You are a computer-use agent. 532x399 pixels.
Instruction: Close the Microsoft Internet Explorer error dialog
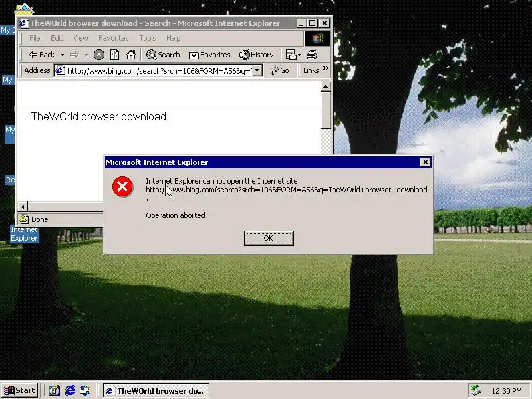tap(425, 162)
